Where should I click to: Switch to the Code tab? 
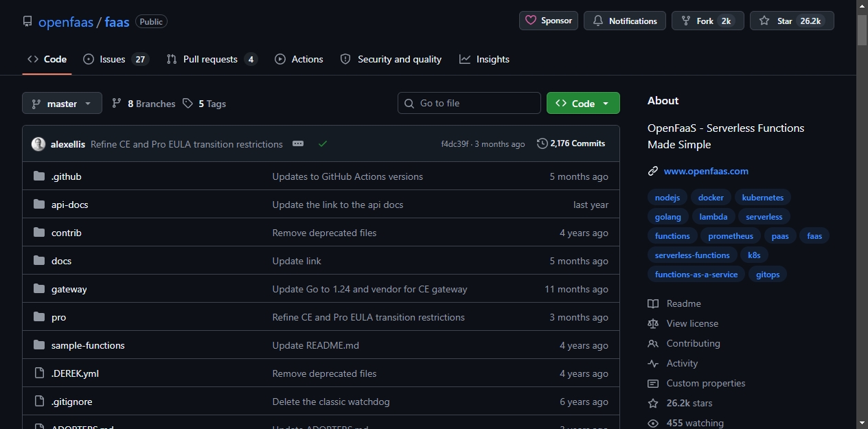(47, 59)
